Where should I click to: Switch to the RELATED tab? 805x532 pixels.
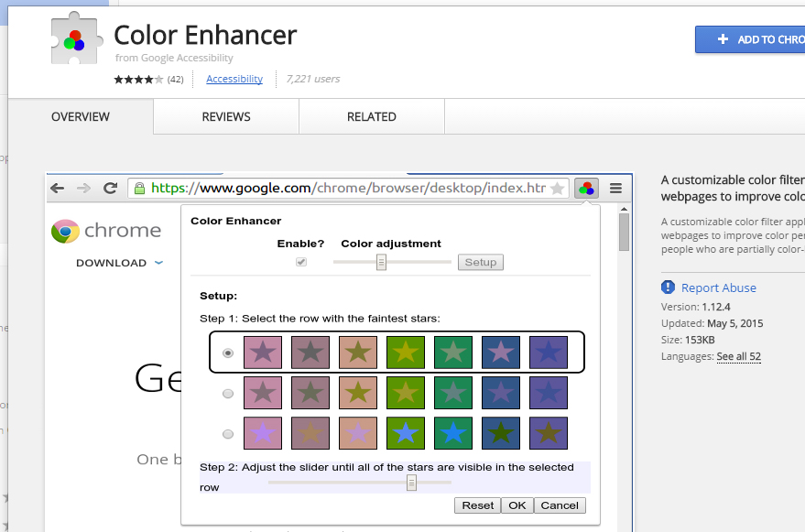coord(372,116)
